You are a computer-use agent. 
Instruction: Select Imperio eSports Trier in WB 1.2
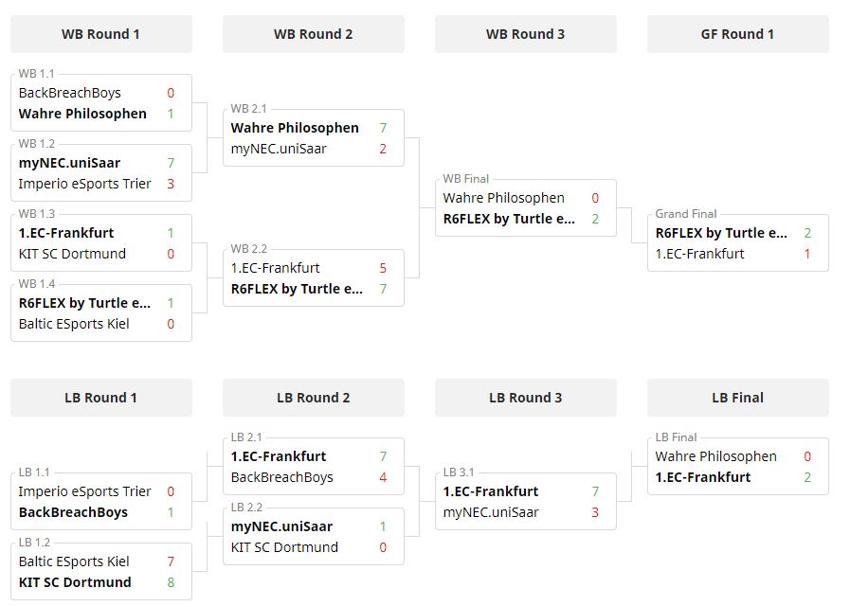coord(84,184)
